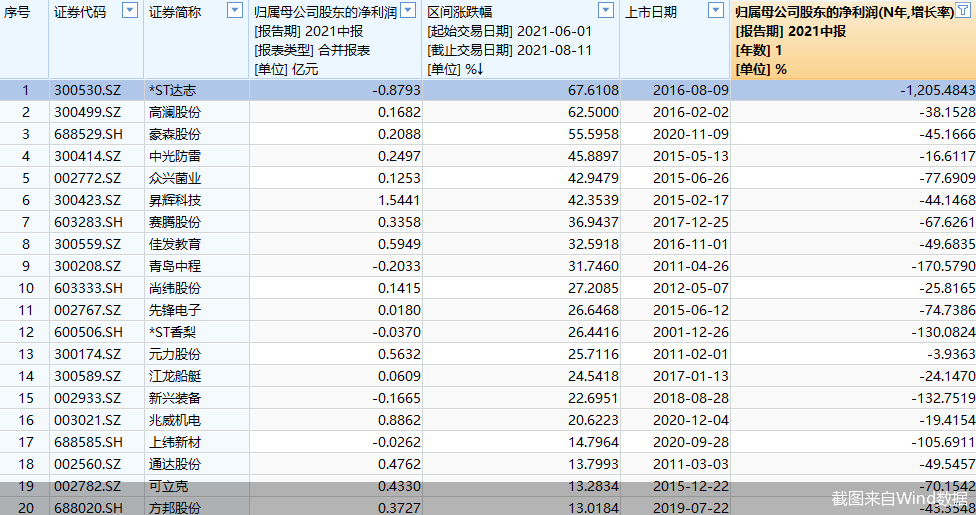Select stock code 300559.SZ
The height and width of the screenshot is (515, 976).
87,244
